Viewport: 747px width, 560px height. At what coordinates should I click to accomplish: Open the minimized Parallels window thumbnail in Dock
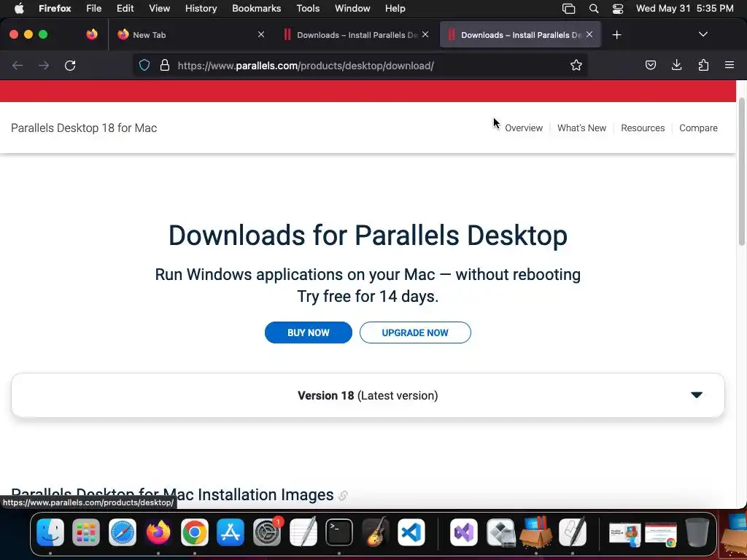624,534
